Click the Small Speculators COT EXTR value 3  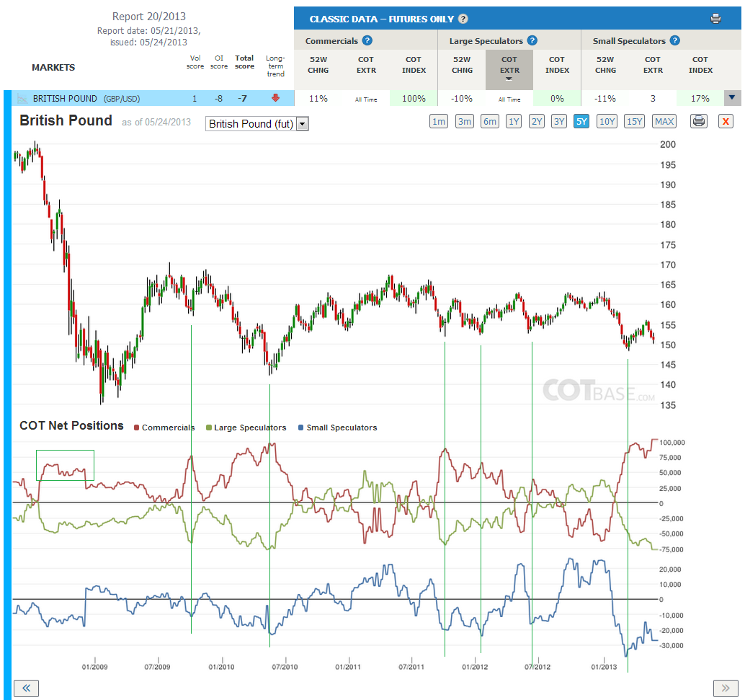tap(653, 99)
